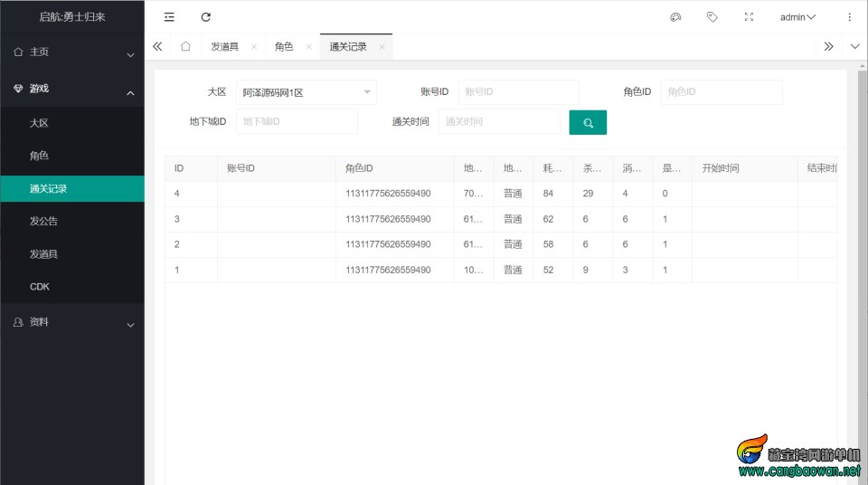868x485 pixels.
Task: Focus the 角色ID input field
Action: pyautogui.click(x=722, y=92)
